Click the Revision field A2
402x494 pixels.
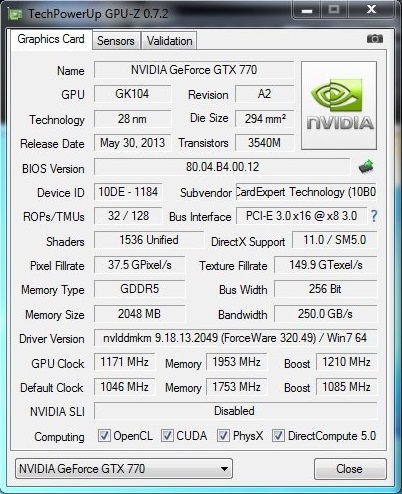point(265,94)
